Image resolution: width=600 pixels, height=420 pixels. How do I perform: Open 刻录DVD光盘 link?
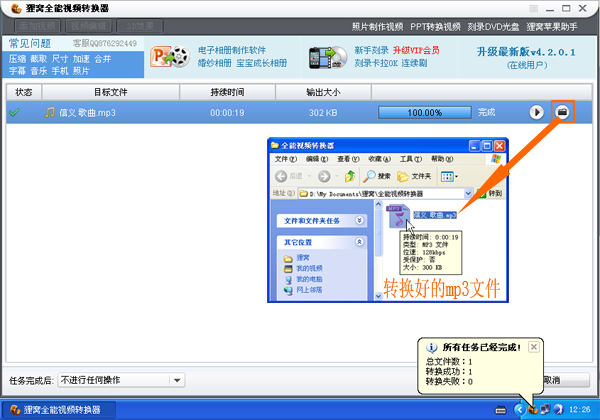493,27
